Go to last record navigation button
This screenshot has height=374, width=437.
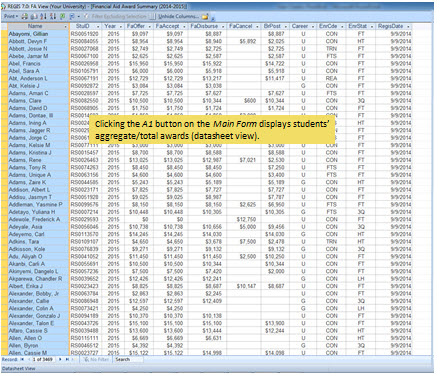click(x=67, y=359)
